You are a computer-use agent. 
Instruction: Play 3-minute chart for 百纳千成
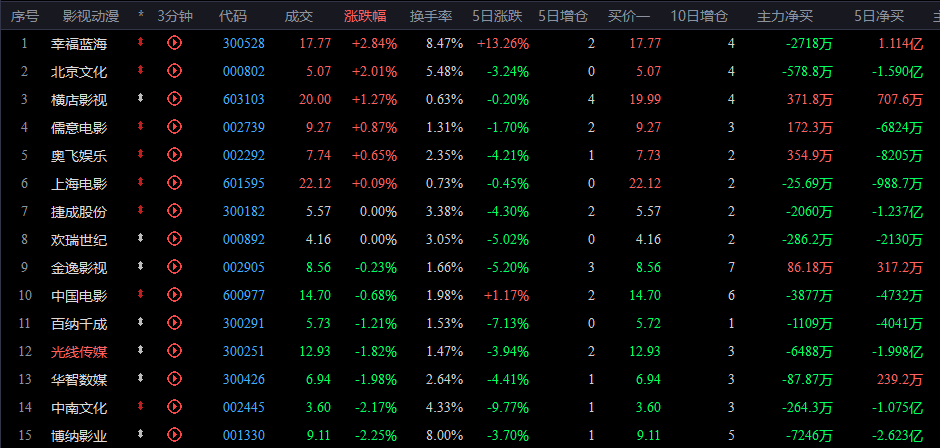[174, 323]
